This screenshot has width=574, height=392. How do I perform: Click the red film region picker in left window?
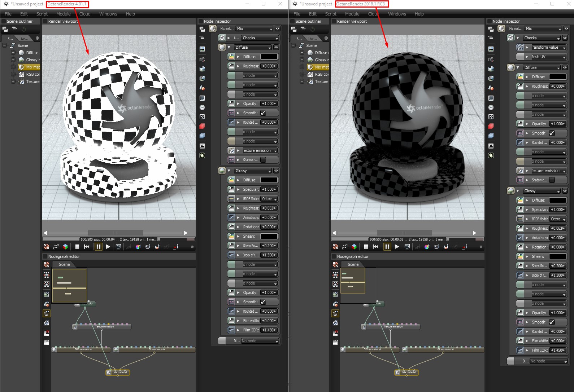[175, 247]
